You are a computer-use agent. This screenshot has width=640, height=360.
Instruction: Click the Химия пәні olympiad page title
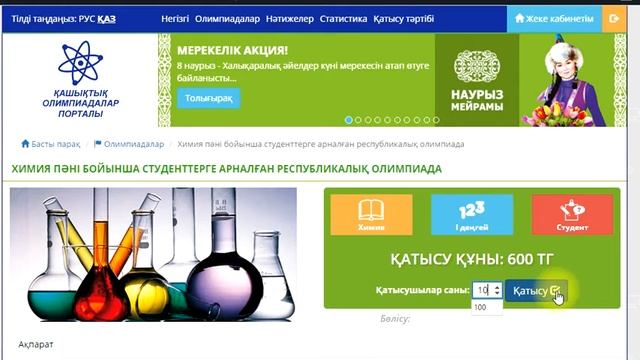tap(227, 169)
